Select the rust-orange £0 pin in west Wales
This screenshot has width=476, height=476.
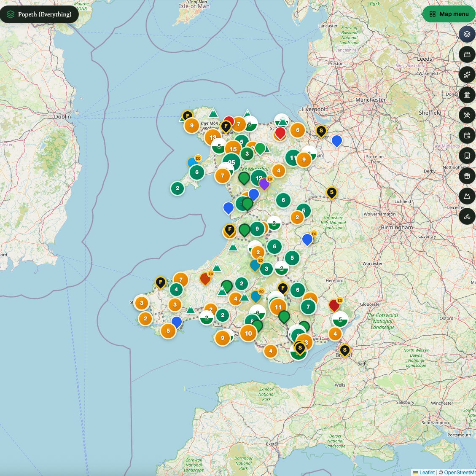coord(205,279)
